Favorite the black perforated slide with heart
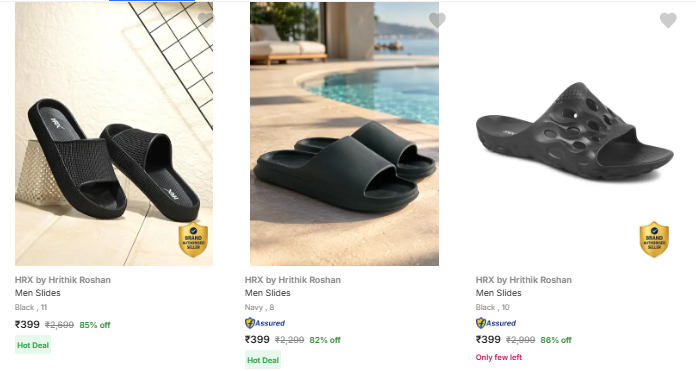This screenshot has width=696, height=371. (668, 20)
